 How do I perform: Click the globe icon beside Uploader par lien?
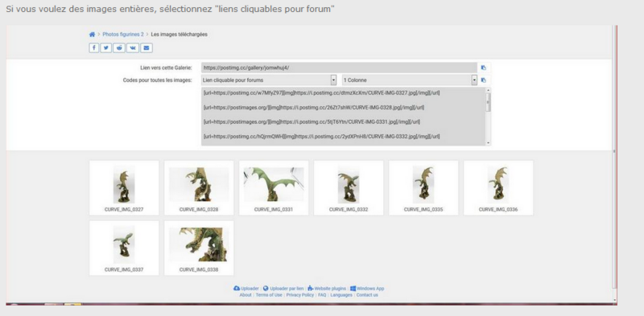tap(266, 289)
